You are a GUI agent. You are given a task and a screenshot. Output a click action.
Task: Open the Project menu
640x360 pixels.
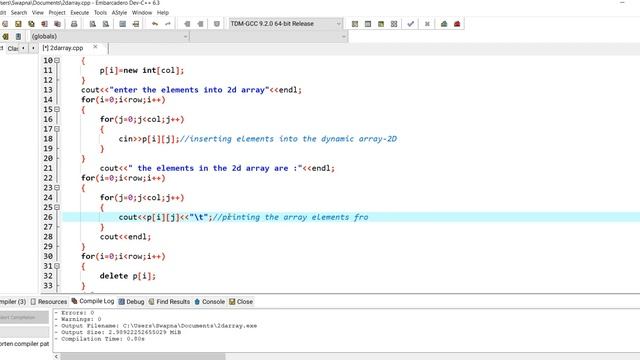coord(57,13)
